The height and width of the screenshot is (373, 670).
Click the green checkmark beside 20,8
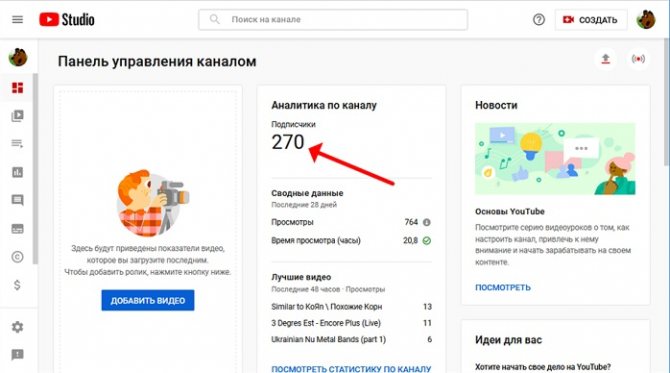tap(426, 241)
